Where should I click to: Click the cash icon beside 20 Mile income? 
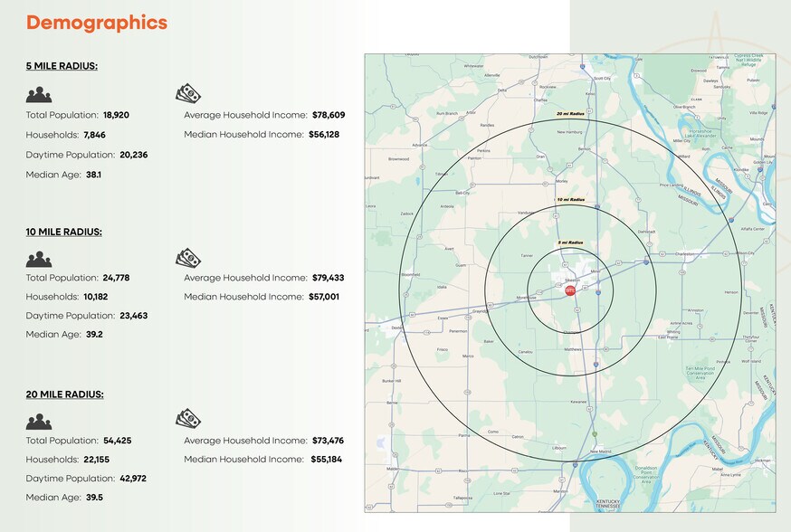tap(188, 419)
